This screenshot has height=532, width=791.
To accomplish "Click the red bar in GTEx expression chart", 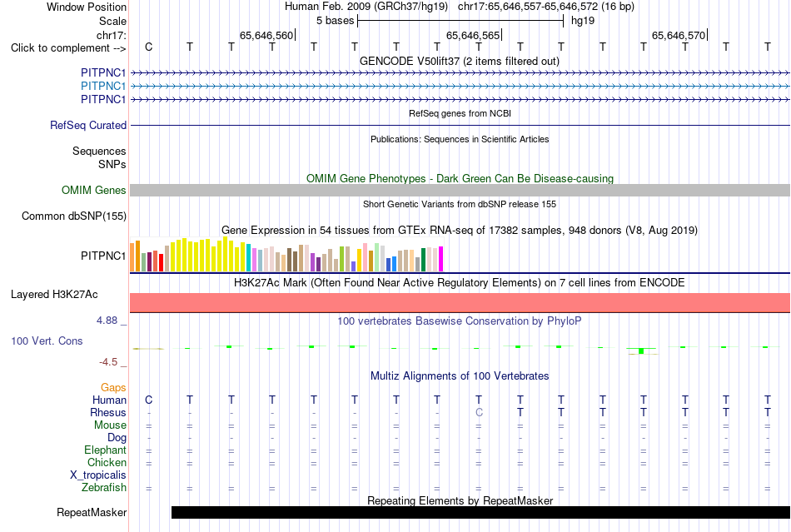I will point(161,263).
